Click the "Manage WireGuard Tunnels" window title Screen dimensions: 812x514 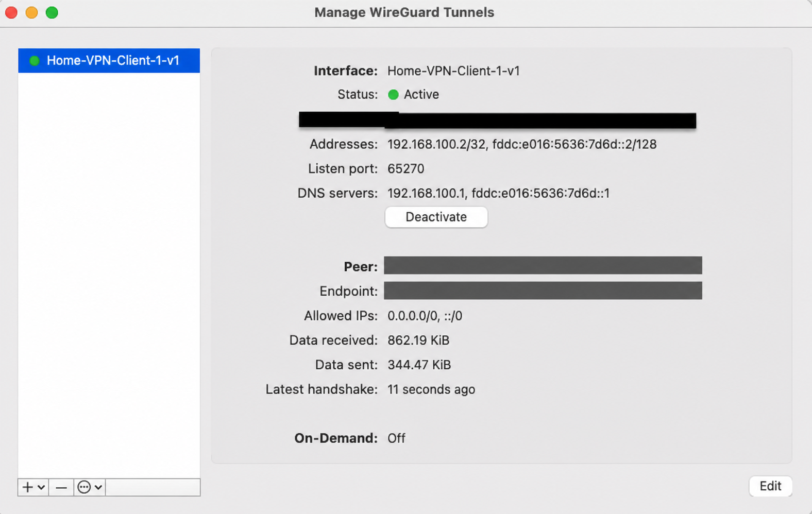click(404, 12)
